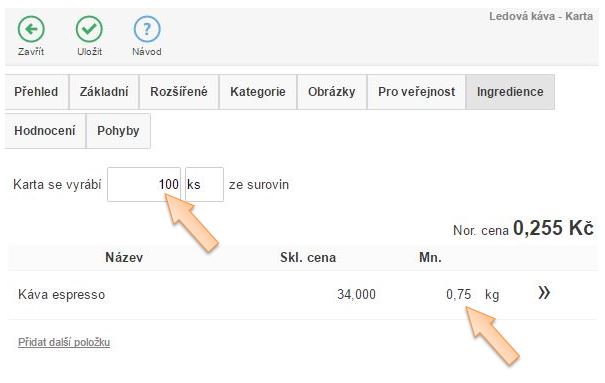605x383 pixels.
Task: Select the Rozšířené tab
Action: (179, 92)
